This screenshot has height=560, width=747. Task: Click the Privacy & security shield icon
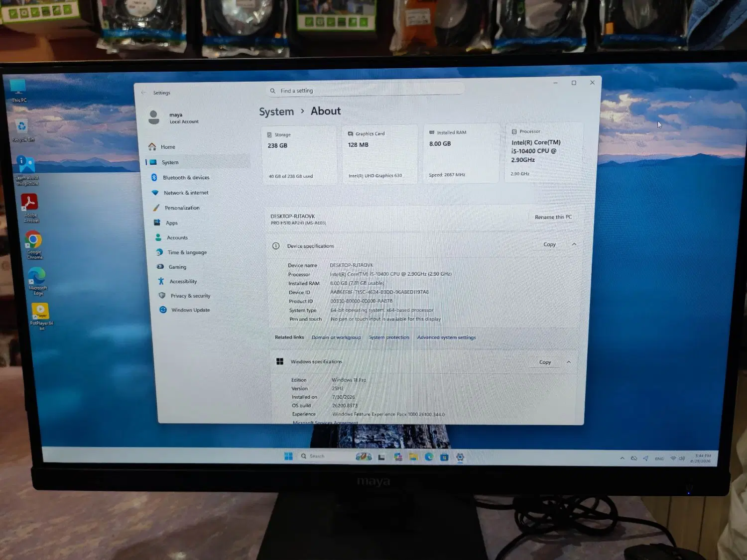(162, 296)
